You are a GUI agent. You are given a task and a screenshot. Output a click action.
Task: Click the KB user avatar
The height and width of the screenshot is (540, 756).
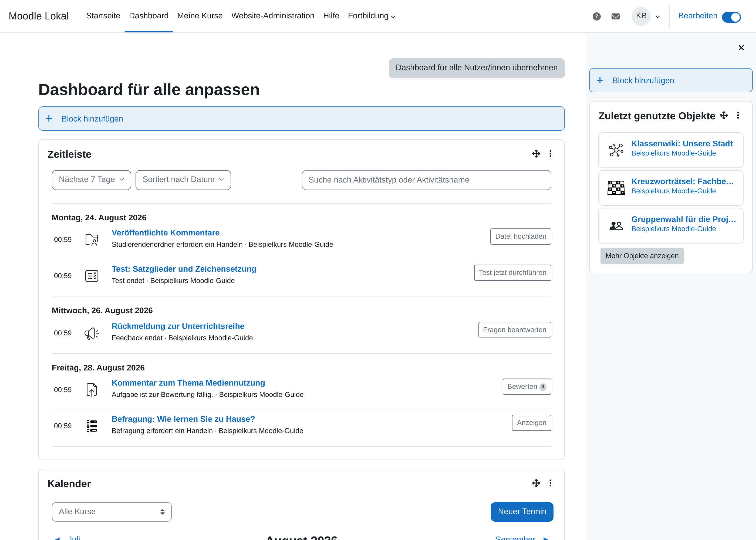click(641, 16)
